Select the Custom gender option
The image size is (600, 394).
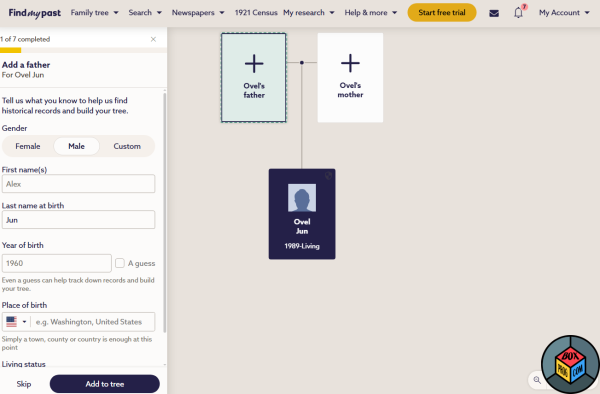click(x=127, y=146)
